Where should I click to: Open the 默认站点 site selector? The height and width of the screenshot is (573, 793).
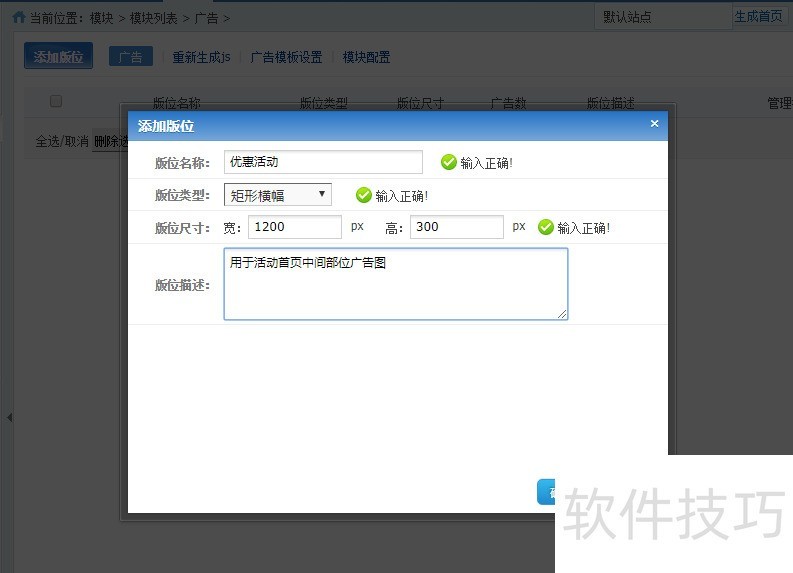663,17
